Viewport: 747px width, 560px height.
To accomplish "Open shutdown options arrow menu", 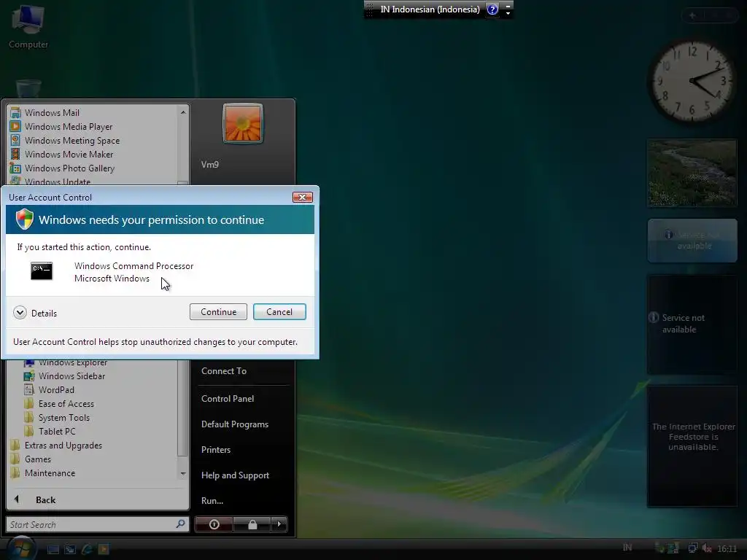I will [x=279, y=524].
